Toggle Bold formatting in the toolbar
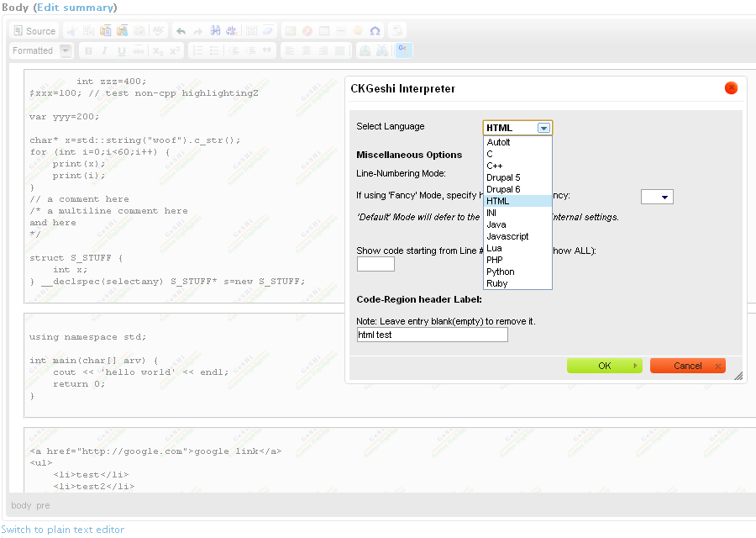Screen dimensions: 756x538 coord(88,51)
